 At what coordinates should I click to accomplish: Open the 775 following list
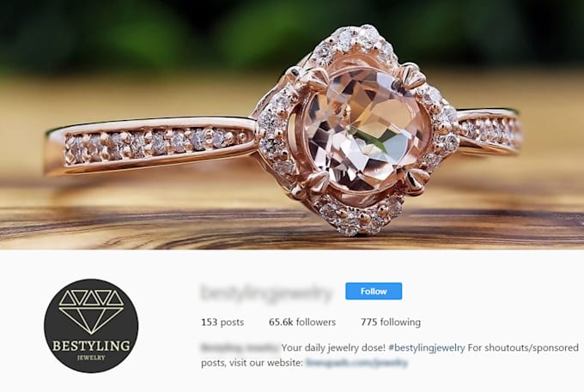tap(390, 322)
